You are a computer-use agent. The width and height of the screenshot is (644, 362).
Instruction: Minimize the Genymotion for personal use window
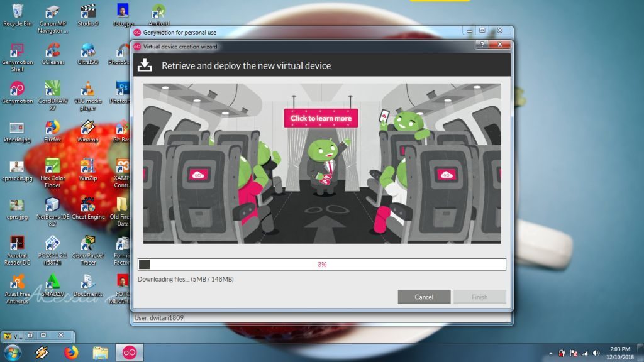click(469, 31)
